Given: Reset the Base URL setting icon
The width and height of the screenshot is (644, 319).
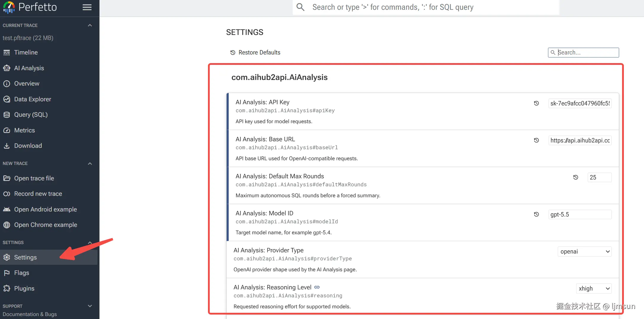Looking at the screenshot, I should click(536, 140).
